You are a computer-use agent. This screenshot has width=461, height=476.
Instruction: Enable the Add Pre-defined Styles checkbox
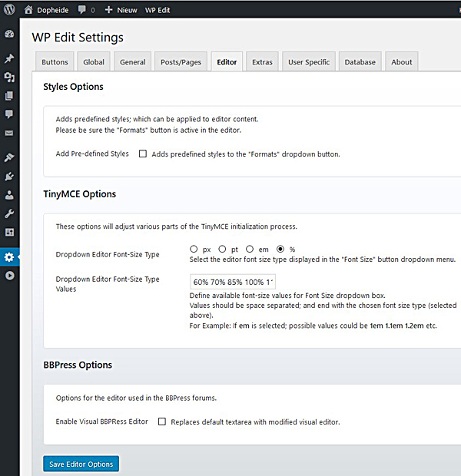pos(142,154)
